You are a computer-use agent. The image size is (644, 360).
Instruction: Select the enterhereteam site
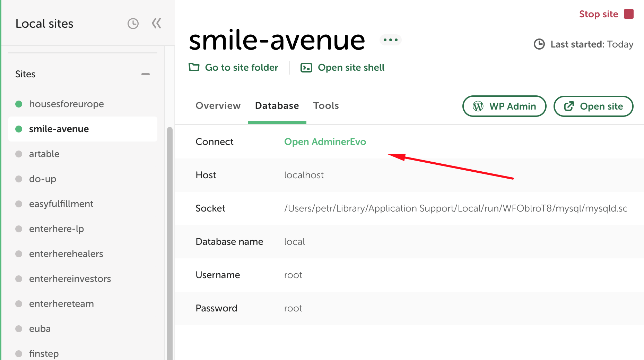tap(83, 304)
